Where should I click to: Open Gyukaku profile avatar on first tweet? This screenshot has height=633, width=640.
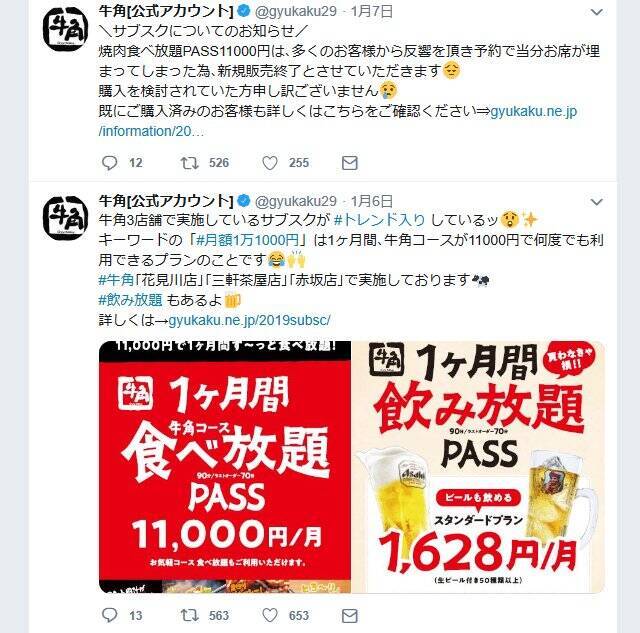click(65, 29)
